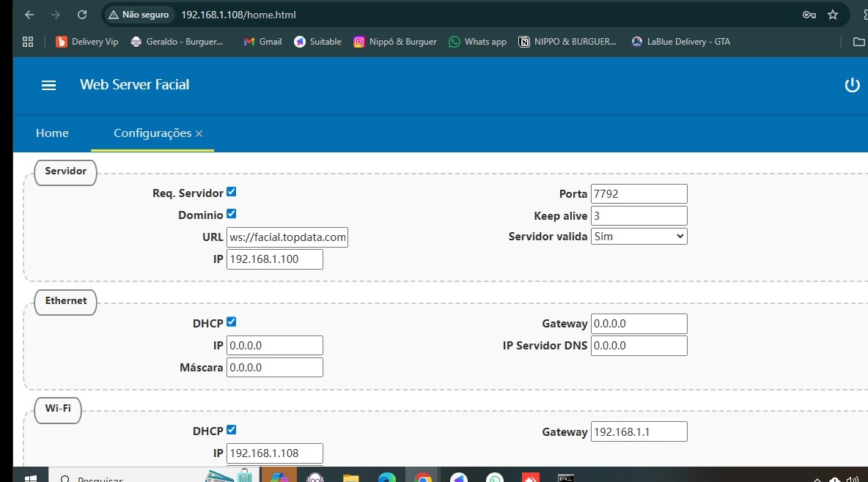Select the Configurações tab
868x482 pixels.
[x=152, y=133]
